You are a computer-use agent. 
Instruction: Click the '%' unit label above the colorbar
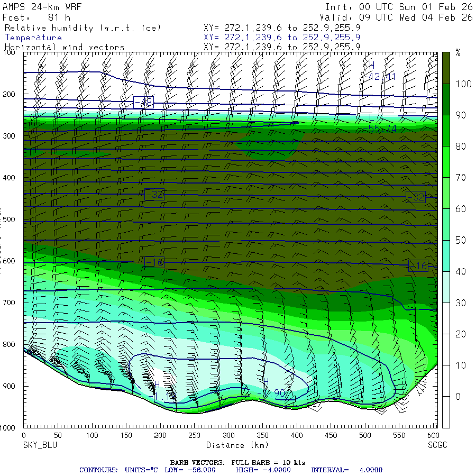tap(458, 52)
